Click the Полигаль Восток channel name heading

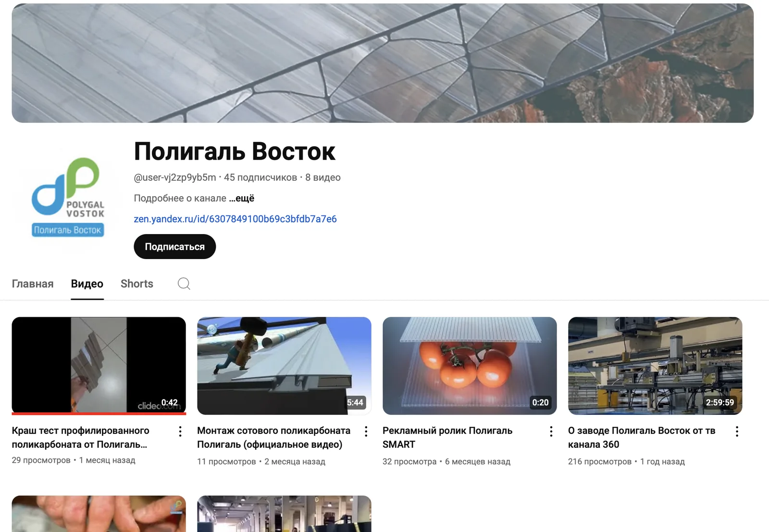(x=235, y=151)
